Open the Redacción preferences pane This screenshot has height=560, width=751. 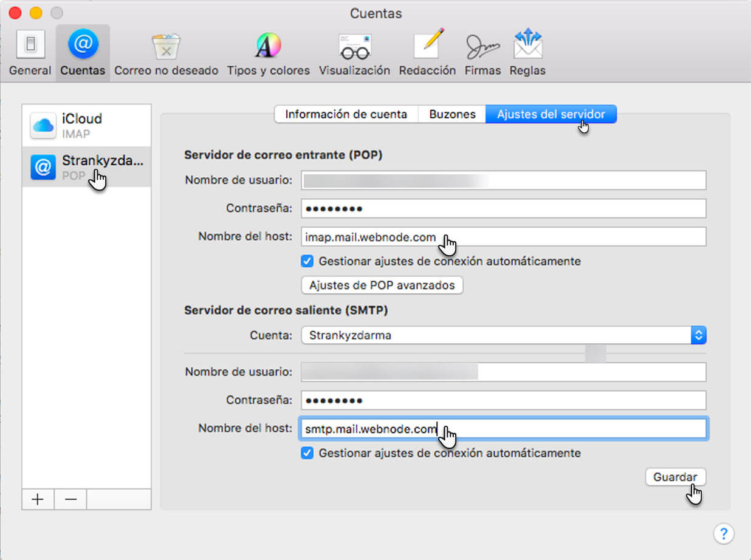427,53
